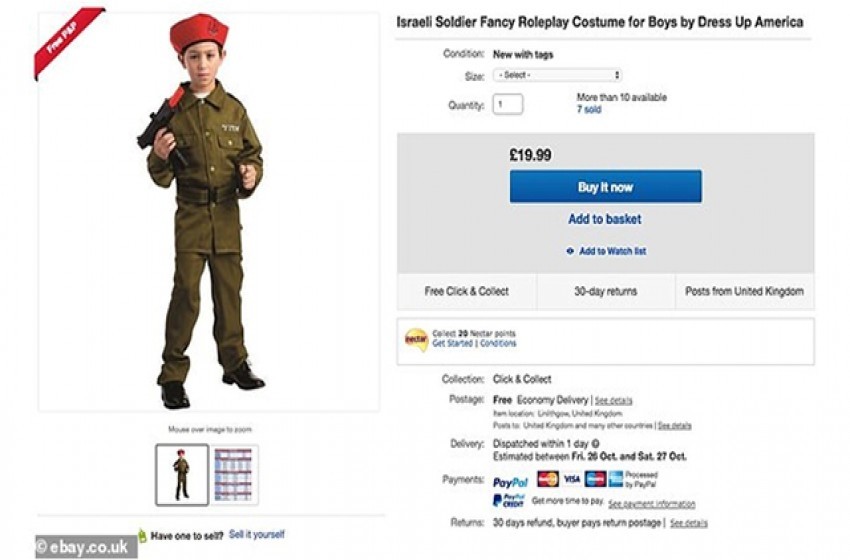Click the American Express card icon
Viewport: 850px width, 560px height.
click(x=616, y=479)
